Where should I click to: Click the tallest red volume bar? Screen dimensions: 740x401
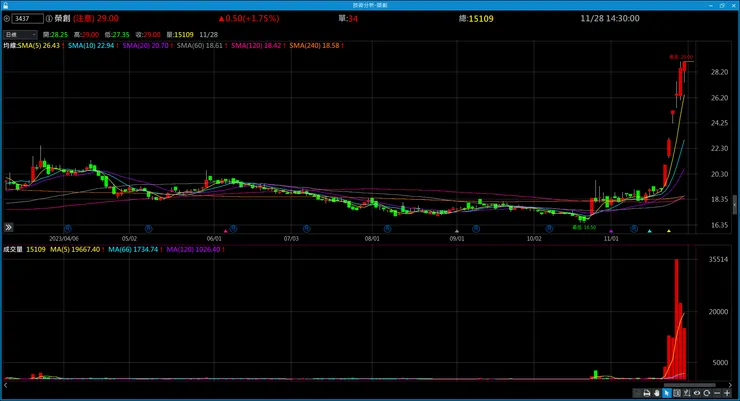click(676, 319)
